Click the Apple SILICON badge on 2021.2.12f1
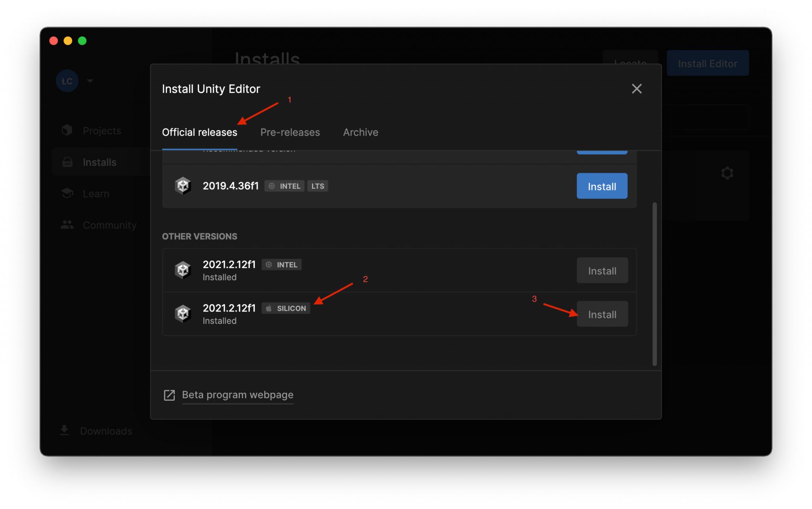Image resolution: width=812 pixels, height=509 pixels. [286, 308]
